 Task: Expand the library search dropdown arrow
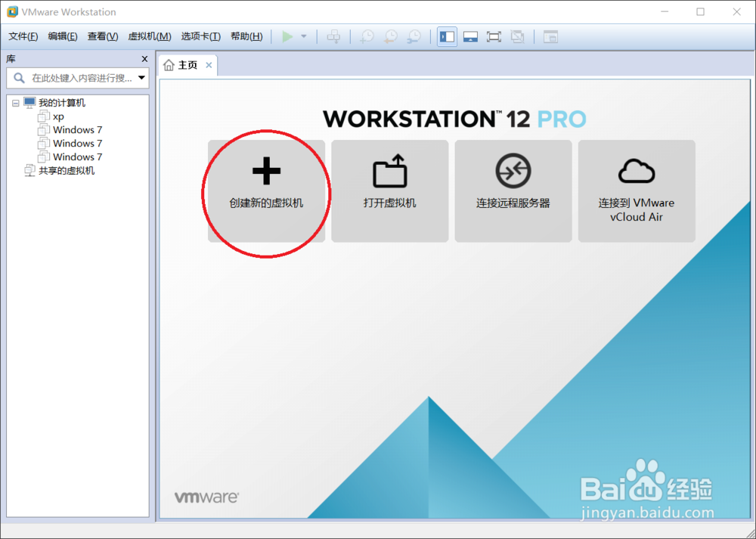point(142,78)
